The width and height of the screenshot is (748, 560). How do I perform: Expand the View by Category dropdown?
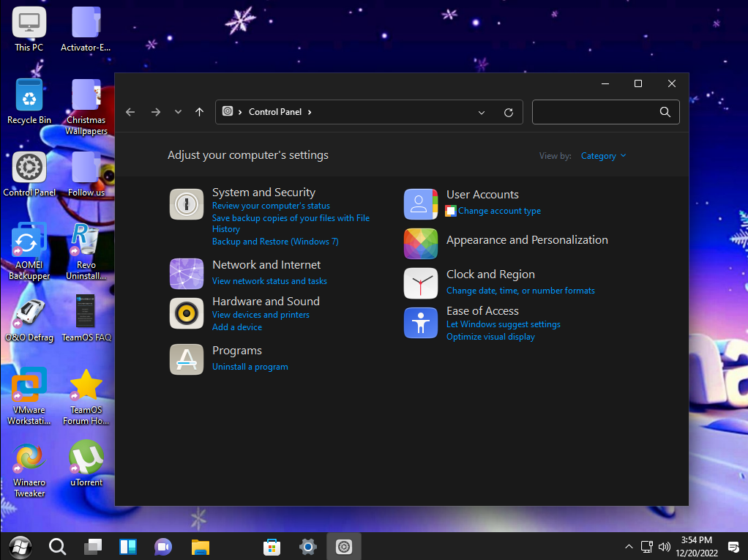[x=603, y=156]
